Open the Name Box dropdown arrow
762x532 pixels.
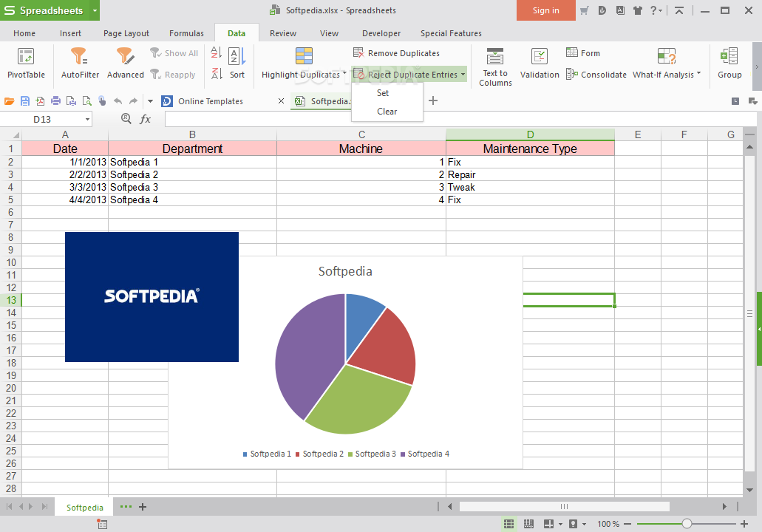click(87, 119)
